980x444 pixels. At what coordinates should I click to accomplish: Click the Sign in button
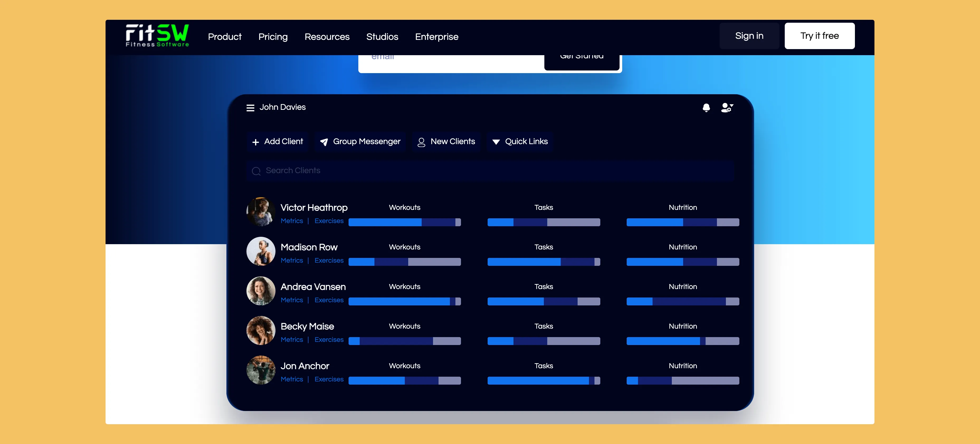tap(749, 35)
